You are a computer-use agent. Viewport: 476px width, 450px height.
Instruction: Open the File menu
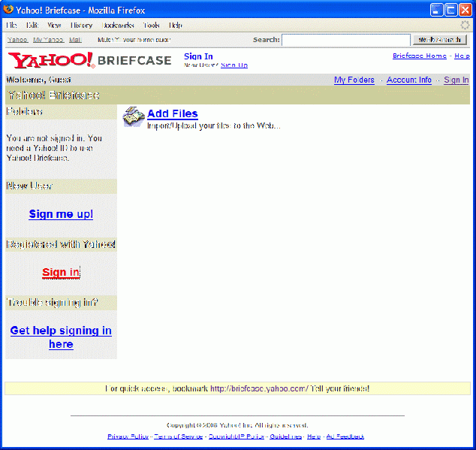11,25
